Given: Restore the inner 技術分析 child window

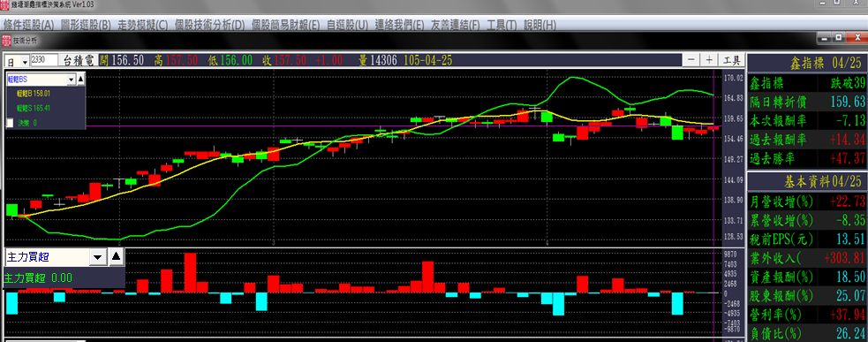Looking at the screenshot, I should (x=838, y=38).
